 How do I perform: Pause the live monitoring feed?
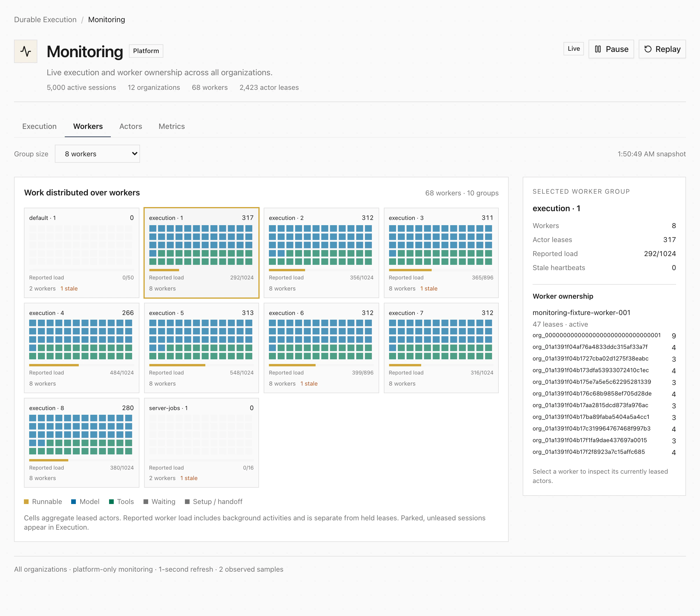(611, 49)
